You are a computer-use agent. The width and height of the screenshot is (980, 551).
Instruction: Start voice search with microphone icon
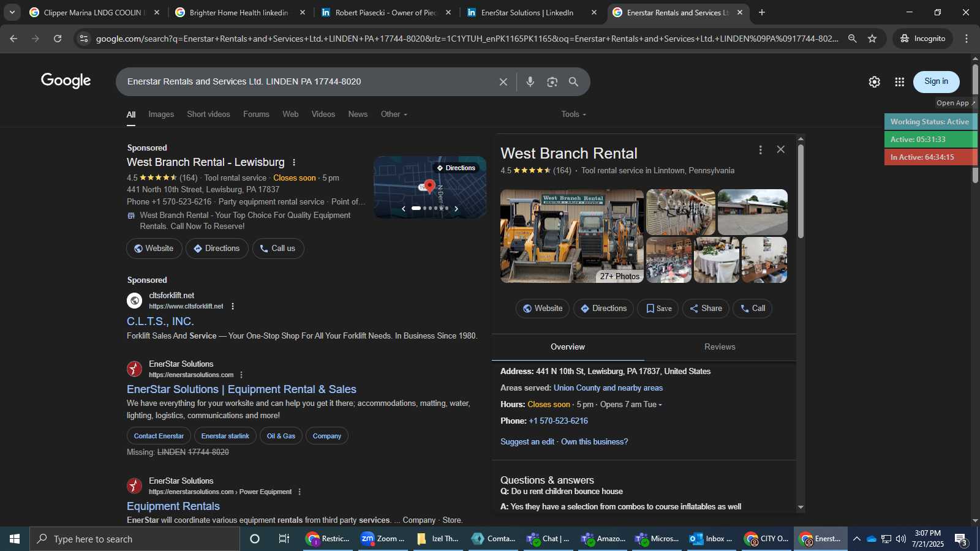(530, 82)
